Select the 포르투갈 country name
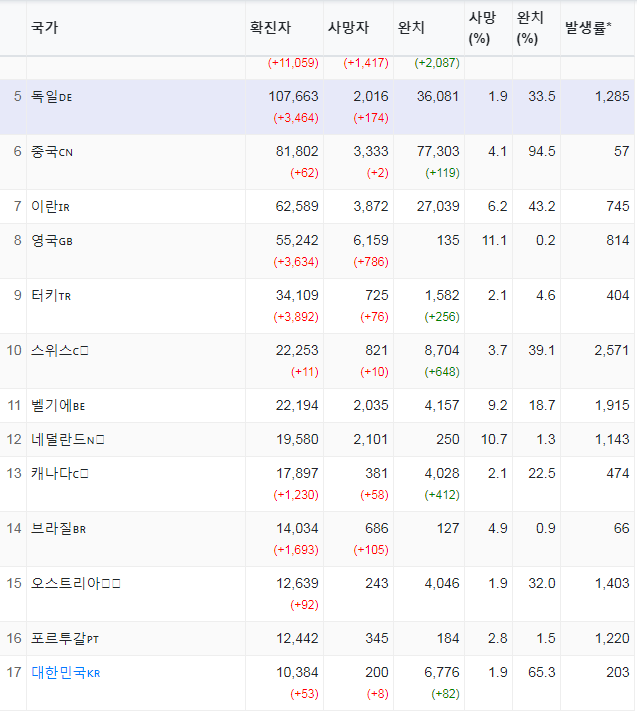The height and width of the screenshot is (711, 637). tap(58, 638)
